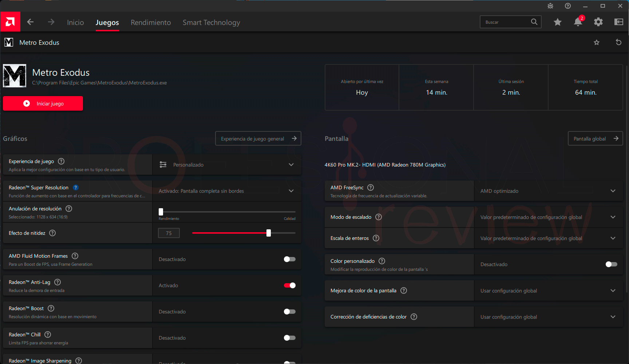The height and width of the screenshot is (364, 629).
Task: Open favorites star in top bar
Action: click(558, 22)
